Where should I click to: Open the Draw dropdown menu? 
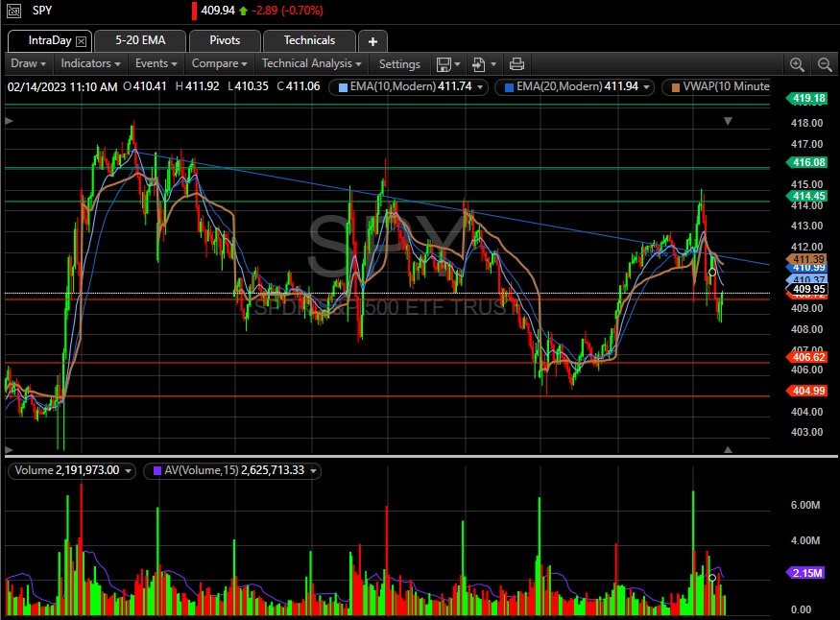(x=29, y=64)
